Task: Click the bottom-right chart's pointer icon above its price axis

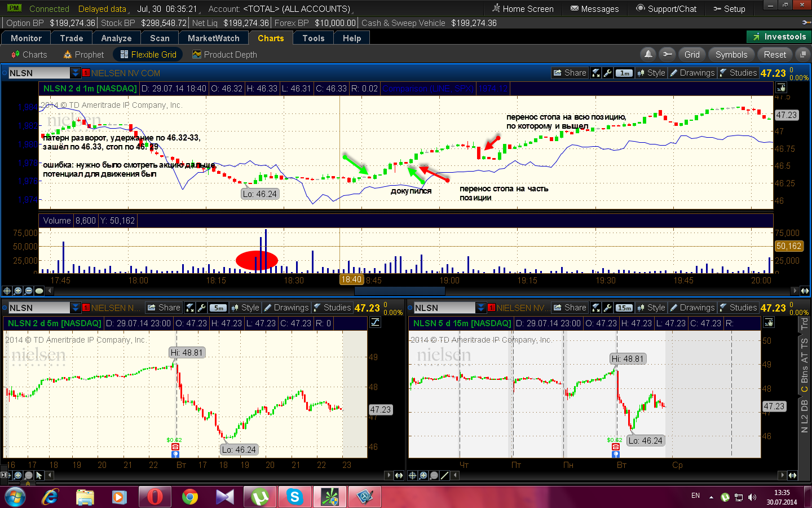Action: pos(769,322)
